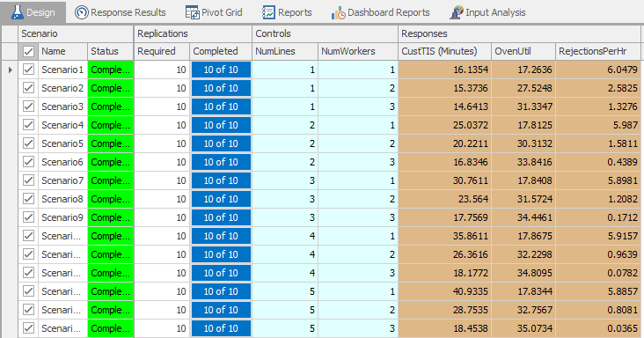
Task: Toggle the select-all scenarios header checkbox
Action: (x=28, y=51)
